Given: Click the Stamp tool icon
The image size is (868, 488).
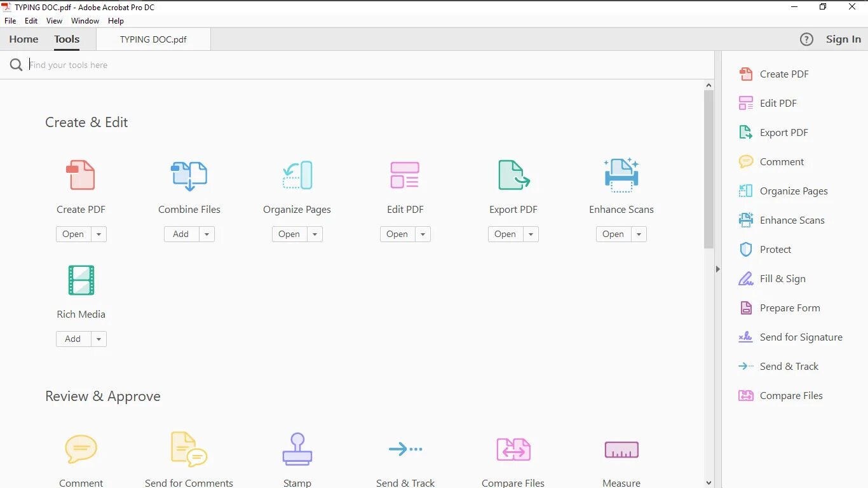Looking at the screenshot, I should coord(297,449).
